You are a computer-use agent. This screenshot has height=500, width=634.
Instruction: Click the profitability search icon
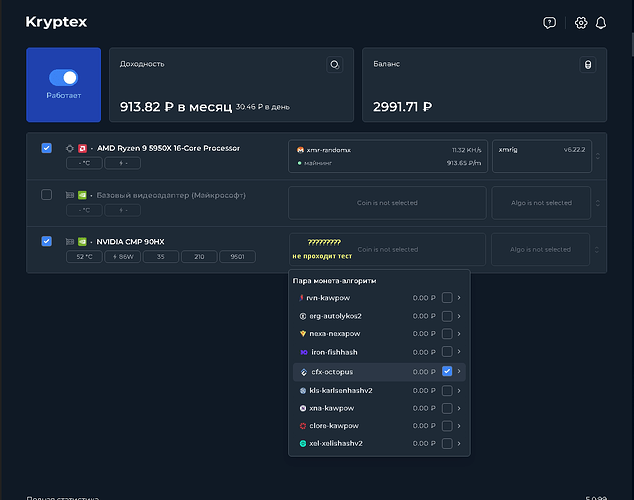pyautogui.click(x=334, y=64)
